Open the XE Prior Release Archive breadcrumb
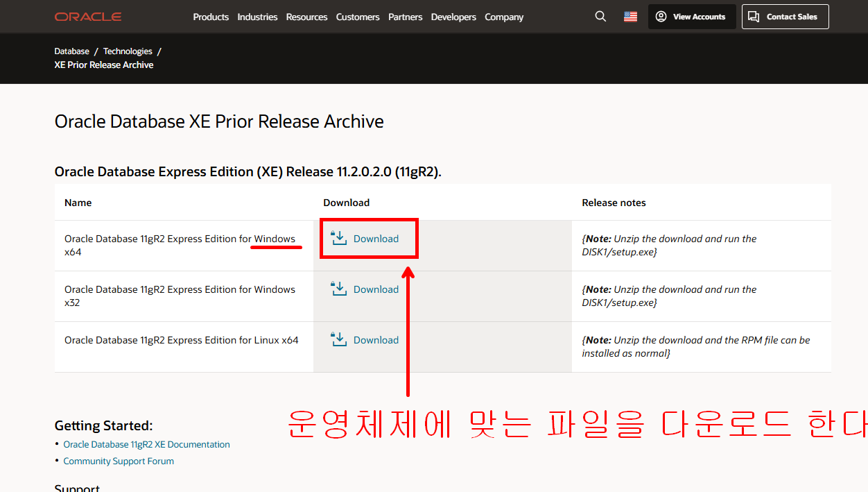 point(104,65)
